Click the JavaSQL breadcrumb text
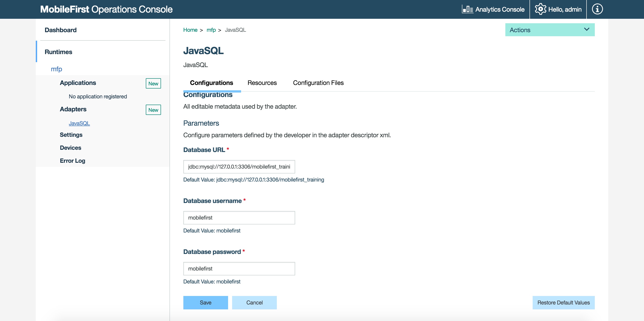The width and height of the screenshot is (644, 321). coord(235,30)
